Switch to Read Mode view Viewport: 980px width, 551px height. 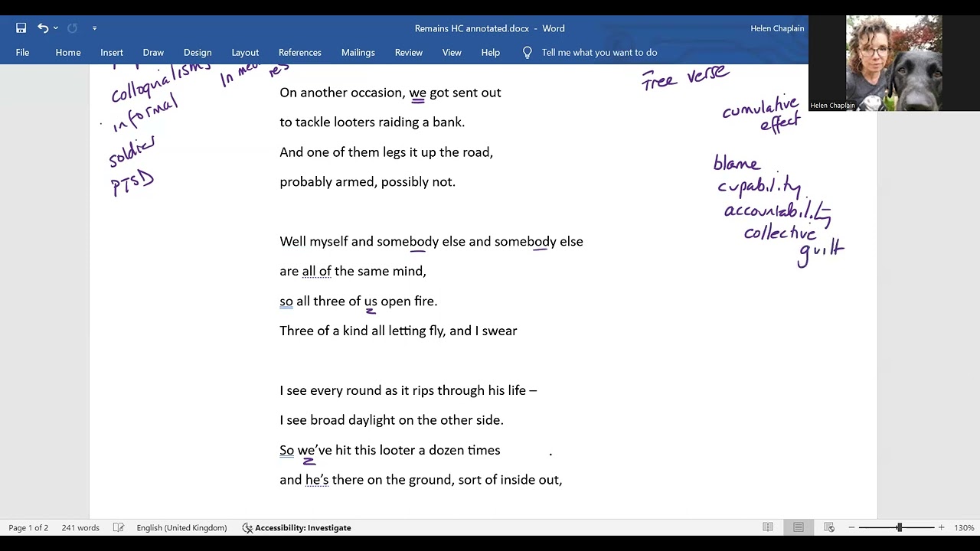pos(768,527)
